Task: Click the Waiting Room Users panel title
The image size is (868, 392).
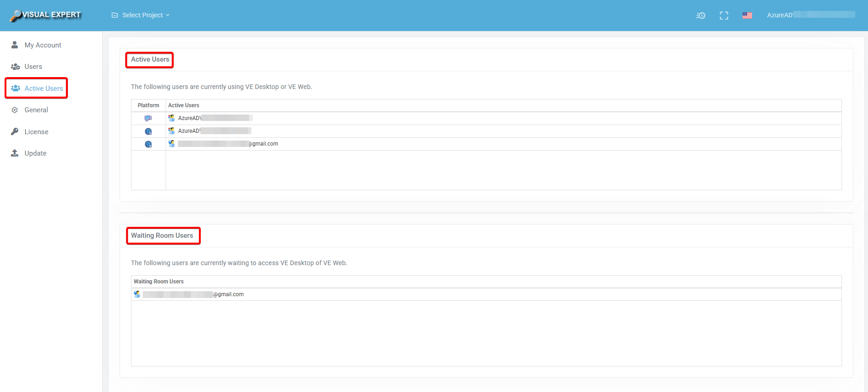Action: point(162,235)
